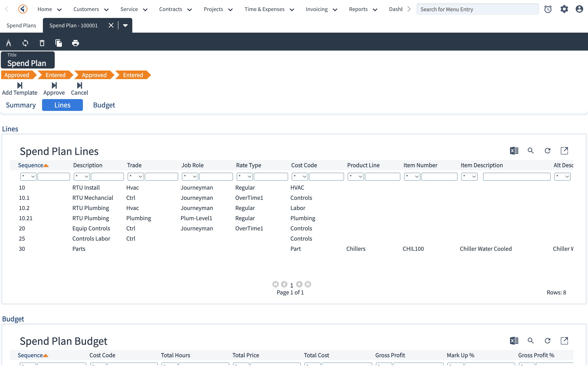Sort lines by Sequence column header
The width and height of the screenshot is (588, 367).
(31, 165)
